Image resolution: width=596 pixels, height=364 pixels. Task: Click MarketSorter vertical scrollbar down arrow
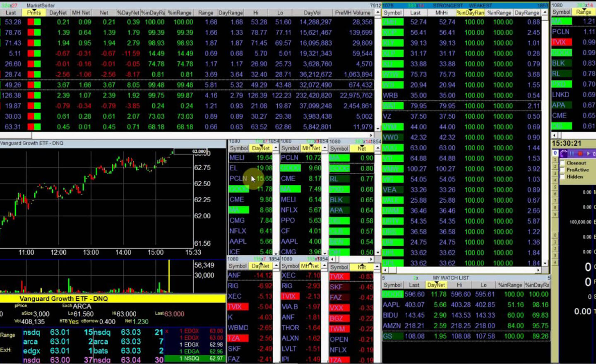377,129
